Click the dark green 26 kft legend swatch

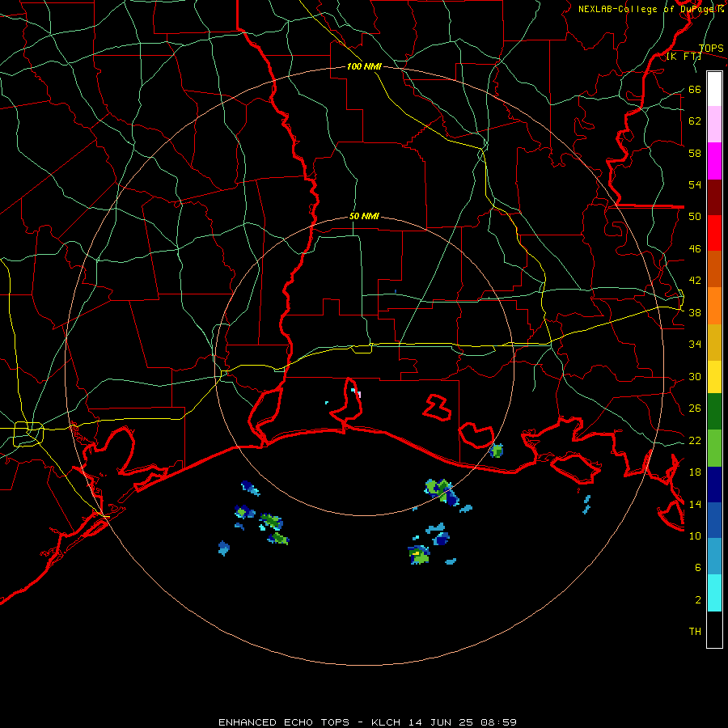(714, 412)
